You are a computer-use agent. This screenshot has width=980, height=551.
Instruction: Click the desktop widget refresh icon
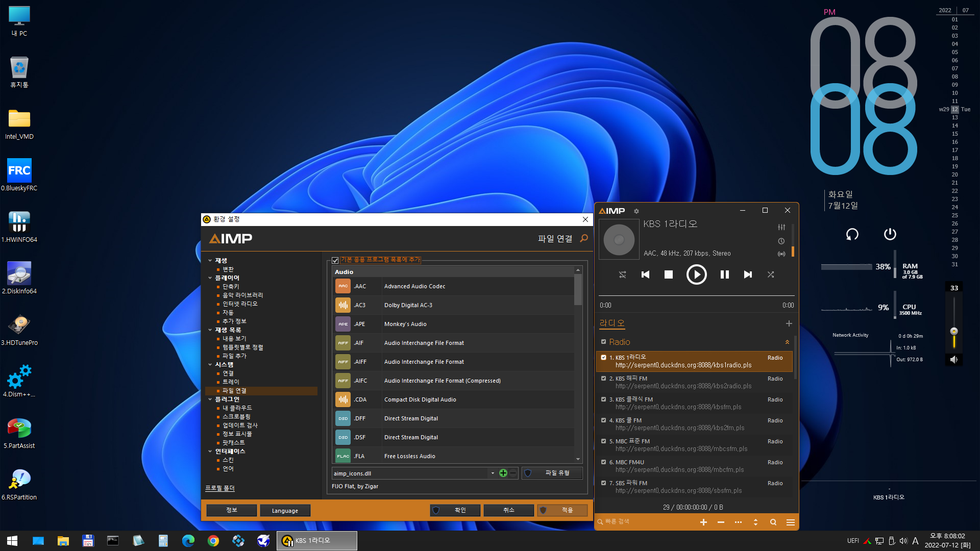coord(852,234)
